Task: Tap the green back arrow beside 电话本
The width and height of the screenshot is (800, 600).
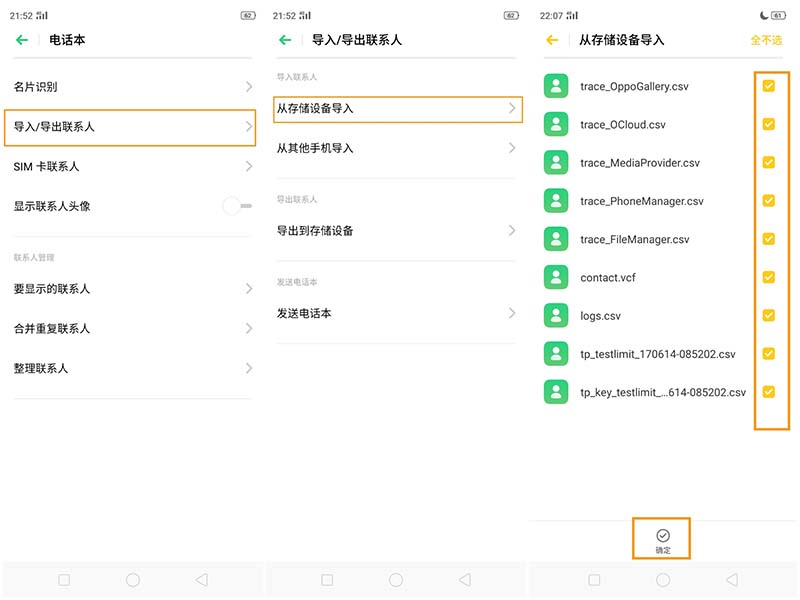Action: [x=22, y=40]
